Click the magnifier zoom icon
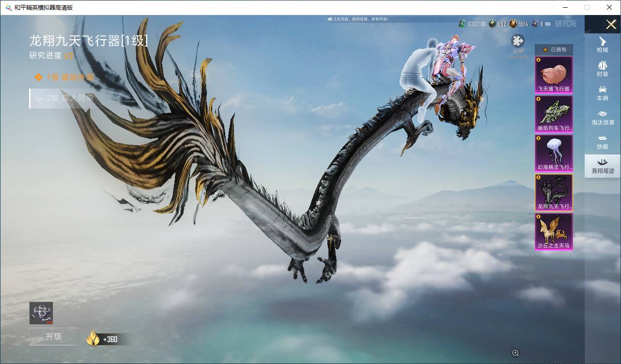Image resolution: width=621 pixels, height=364 pixels. coord(515,353)
